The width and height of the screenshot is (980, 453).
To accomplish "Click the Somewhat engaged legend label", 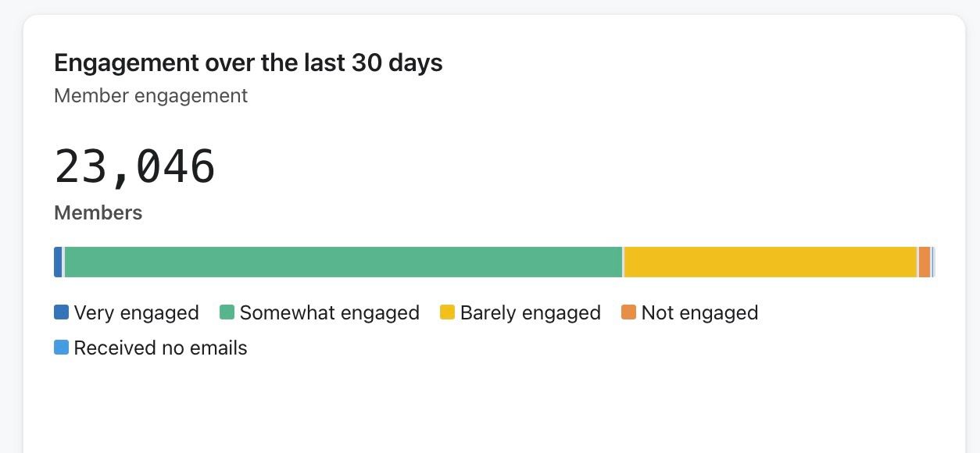I will pos(330,312).
